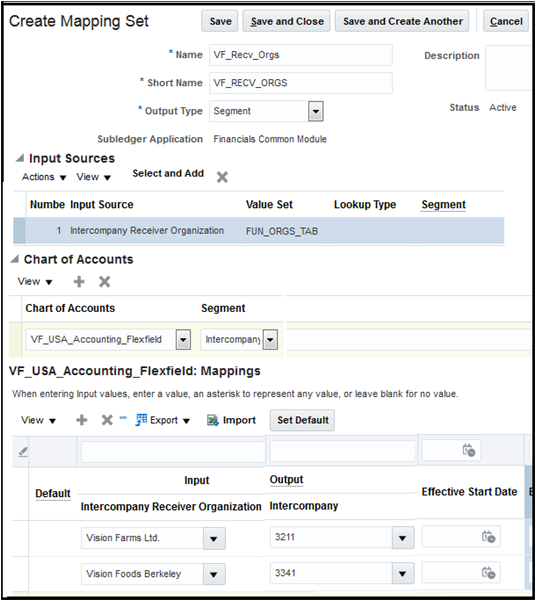Click the Output column header
The height and width of the screenshot is (601, 536).
tap(286, 479)
